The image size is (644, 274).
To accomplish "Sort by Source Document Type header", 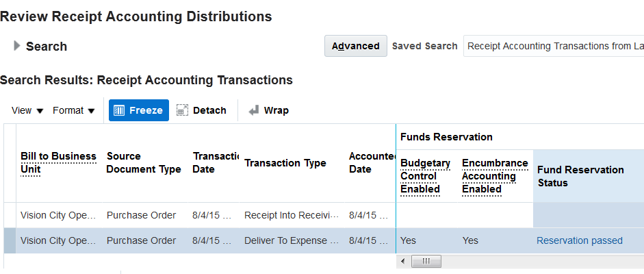I will [144, 163].
